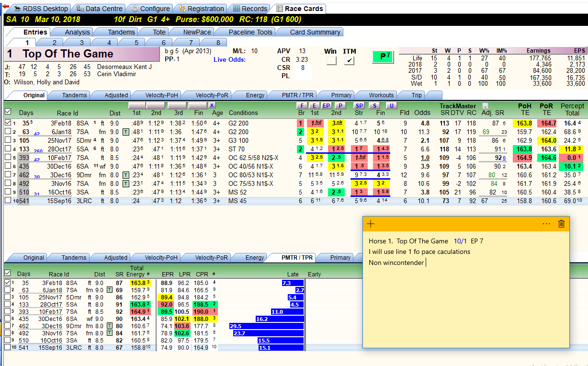The height and width of the screenshot is (366, 588).
Task: Select the 15Sep16 3LRC paceline row
Action: (x=295, y=201)
